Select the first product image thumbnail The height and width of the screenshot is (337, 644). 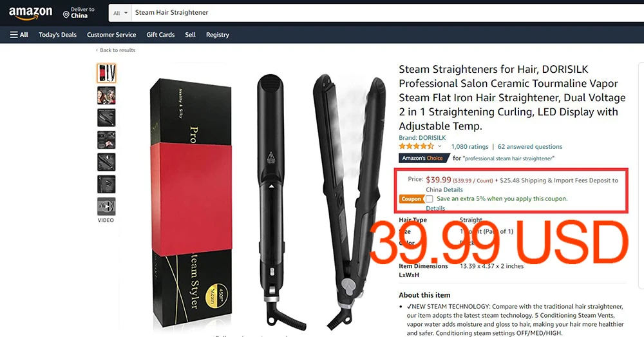pos(106,73)
